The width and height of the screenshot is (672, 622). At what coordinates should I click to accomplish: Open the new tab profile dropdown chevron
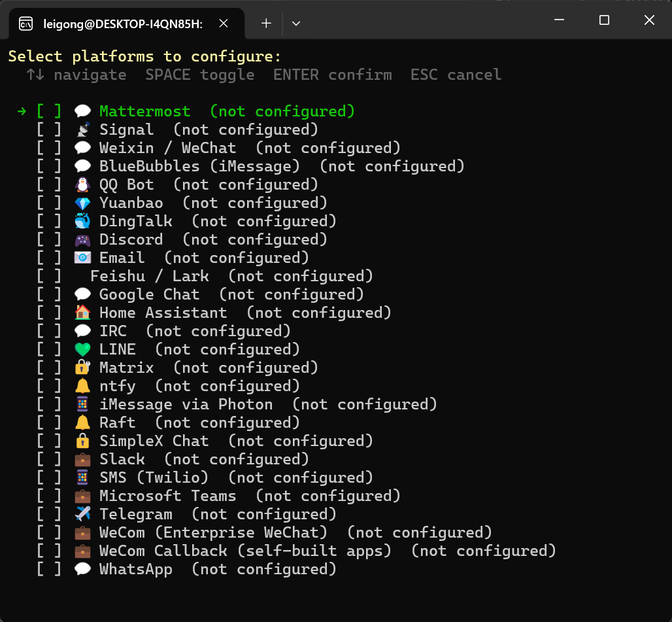(x=295, y=24)
